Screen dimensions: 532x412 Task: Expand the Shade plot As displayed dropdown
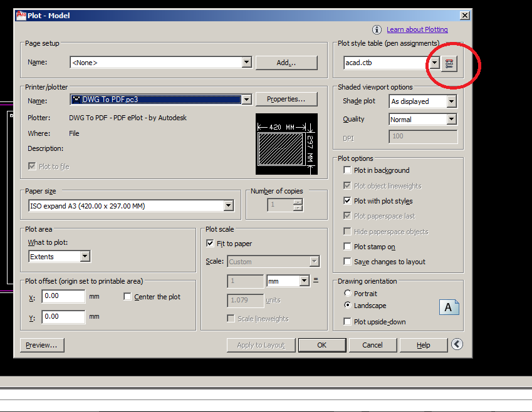(x=451, y=101)
